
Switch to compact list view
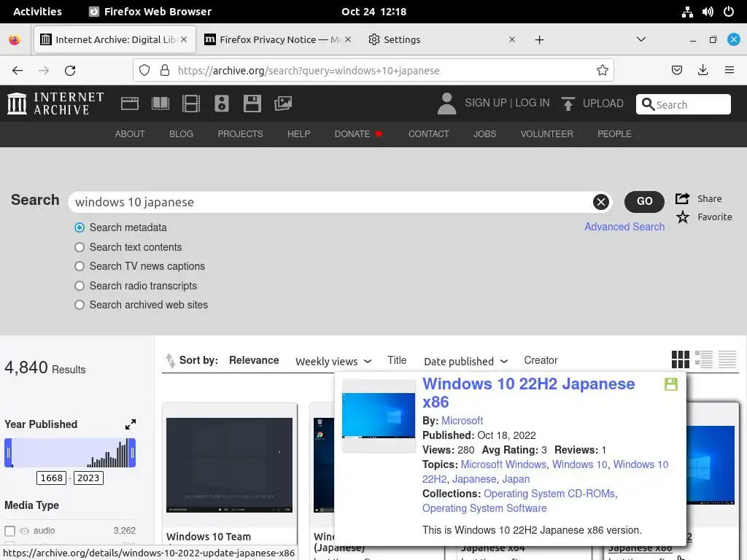tap(727, 359)
